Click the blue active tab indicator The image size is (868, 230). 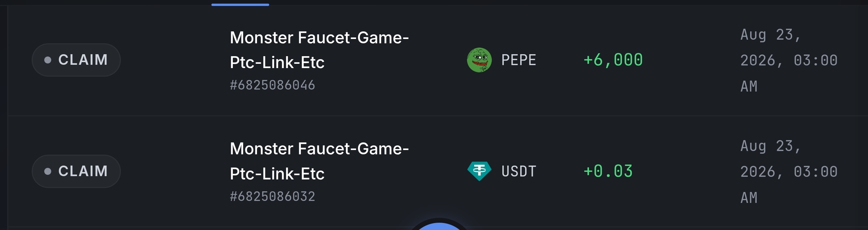240,5
